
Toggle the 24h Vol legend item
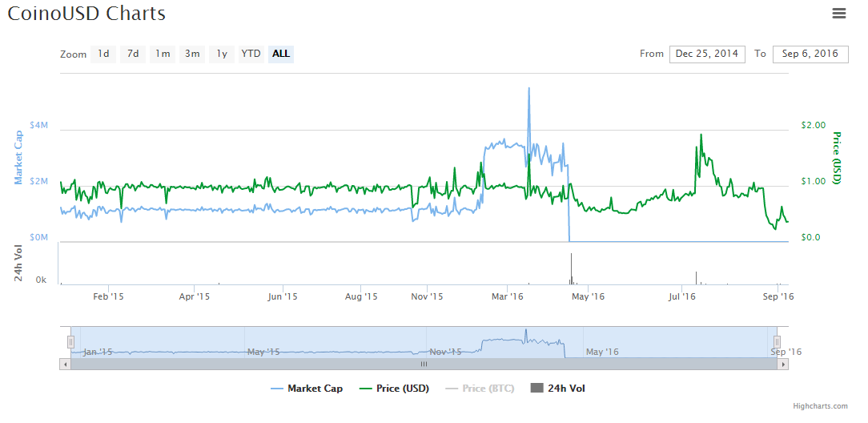558,389
